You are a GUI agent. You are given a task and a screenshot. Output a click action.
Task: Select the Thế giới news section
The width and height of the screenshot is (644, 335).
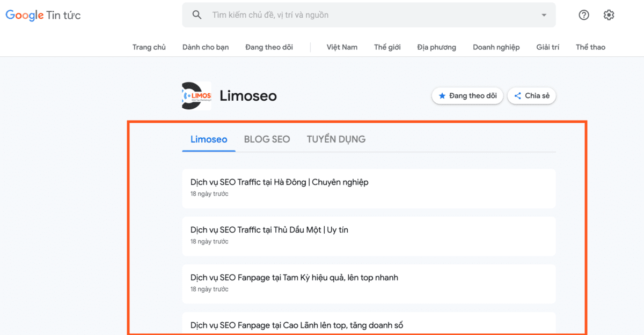click(387, 47)
